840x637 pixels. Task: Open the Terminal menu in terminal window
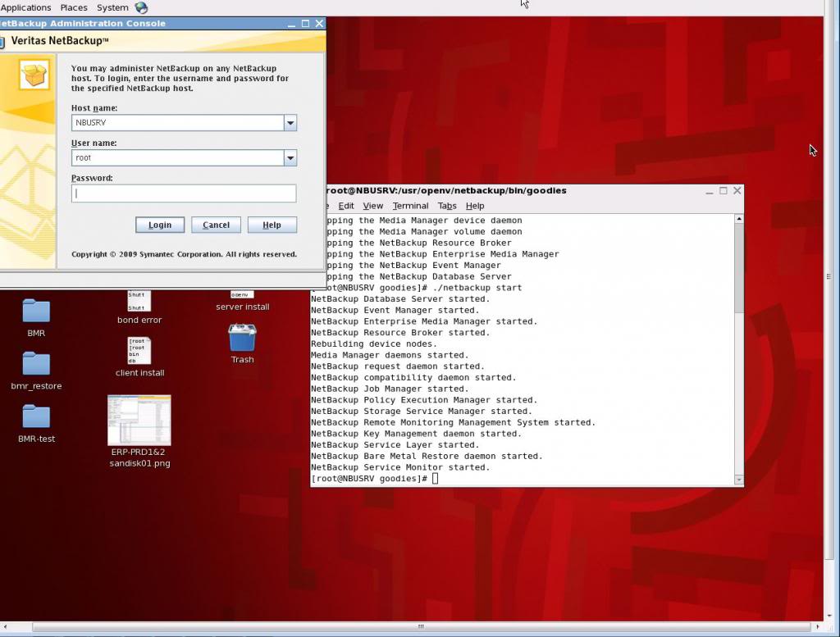(x=410, y=206)
